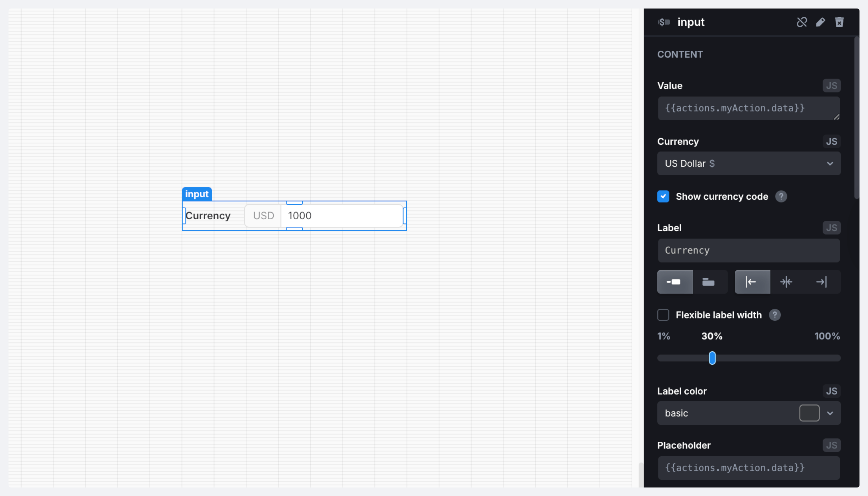Select label-on-top position icon
This screenshot has width=868, height=496.
tap(708, 282)
